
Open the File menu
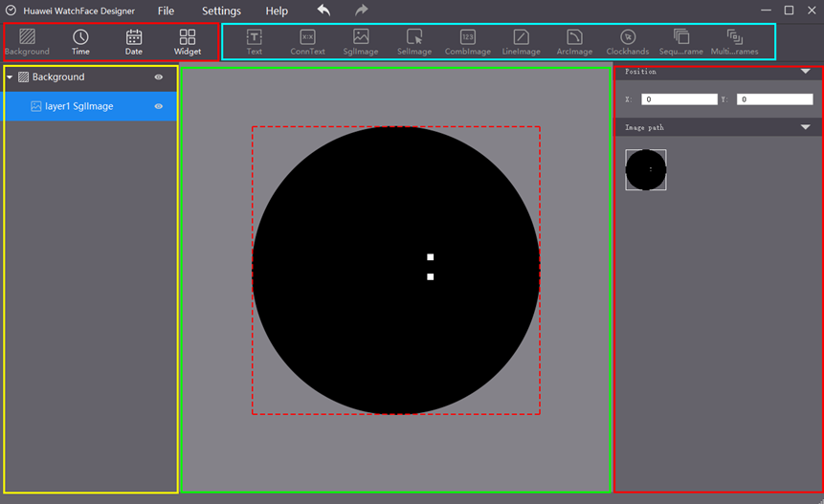coord(167,11)
